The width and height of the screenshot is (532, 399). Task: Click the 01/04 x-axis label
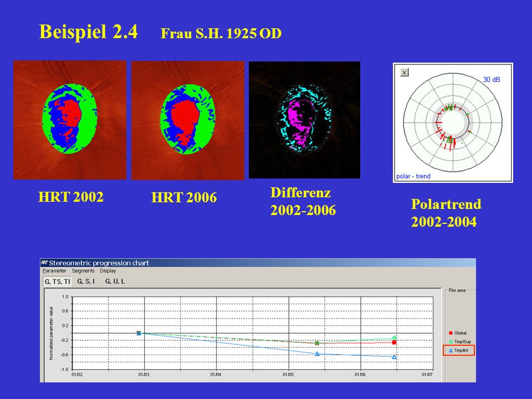[216, 375]
